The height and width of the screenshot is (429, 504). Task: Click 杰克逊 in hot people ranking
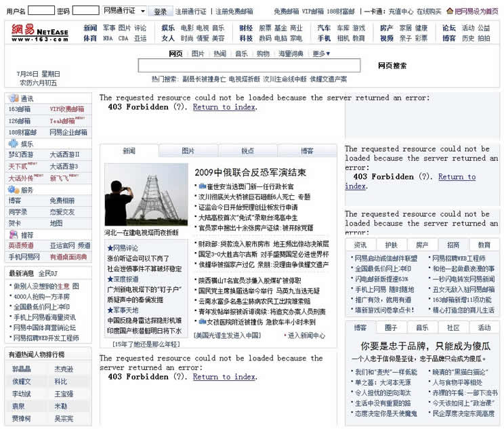click(x=64, y=369)
